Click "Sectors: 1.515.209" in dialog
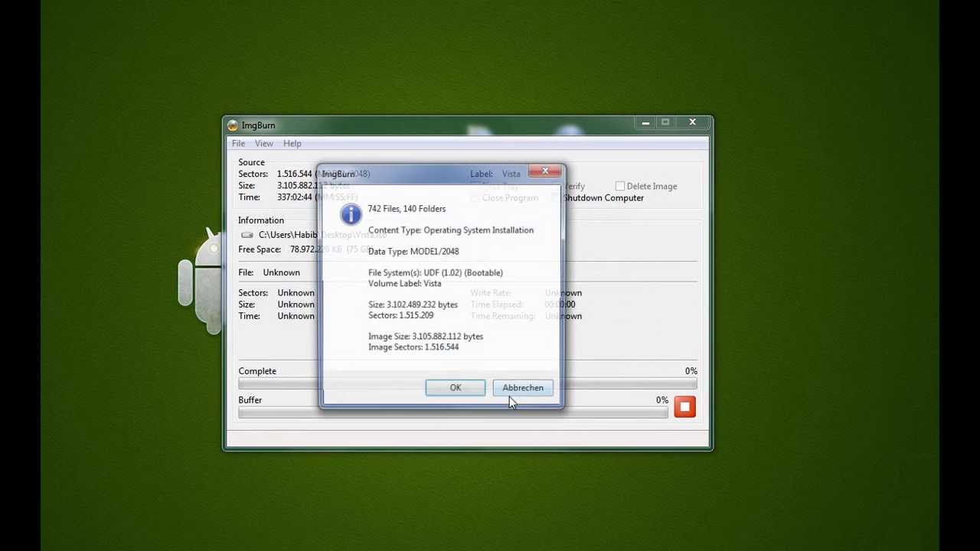The image size is (980, 551). [x=400, y=316]
